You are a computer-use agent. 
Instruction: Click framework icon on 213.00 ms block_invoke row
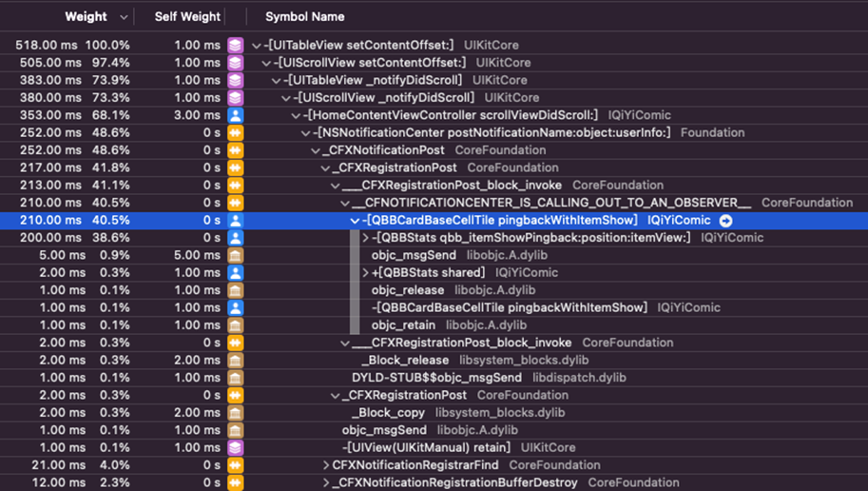(235, 186)
